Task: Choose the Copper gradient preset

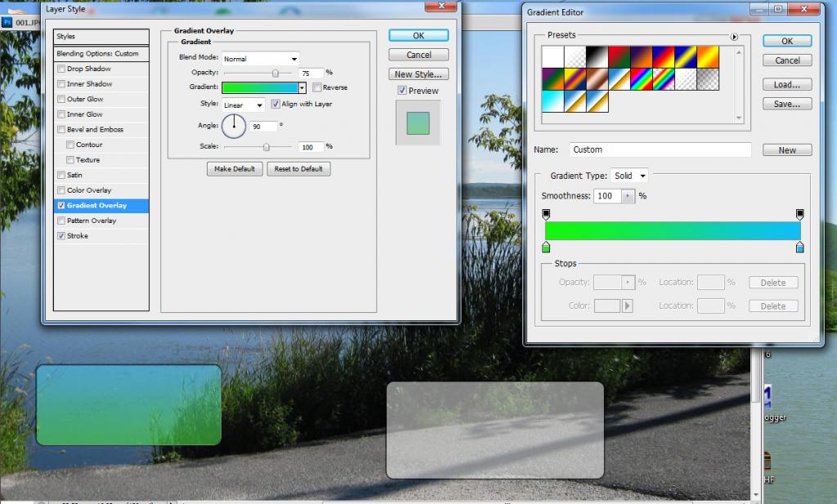Action: (x=597, y=79)
